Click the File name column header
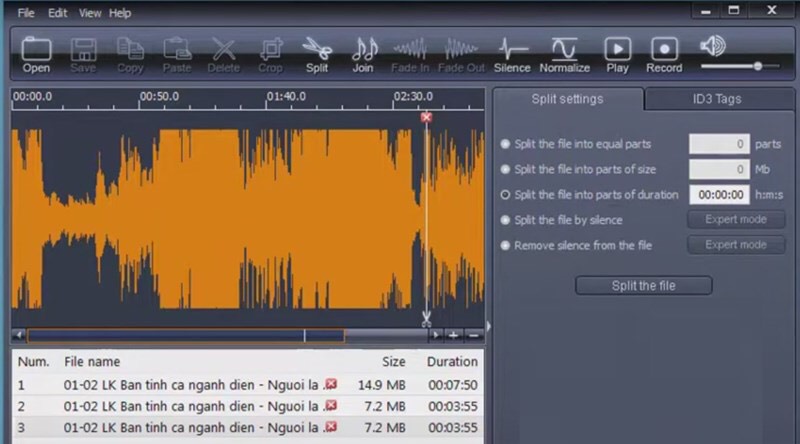The image size is (800, 444). tap(92, 362)
